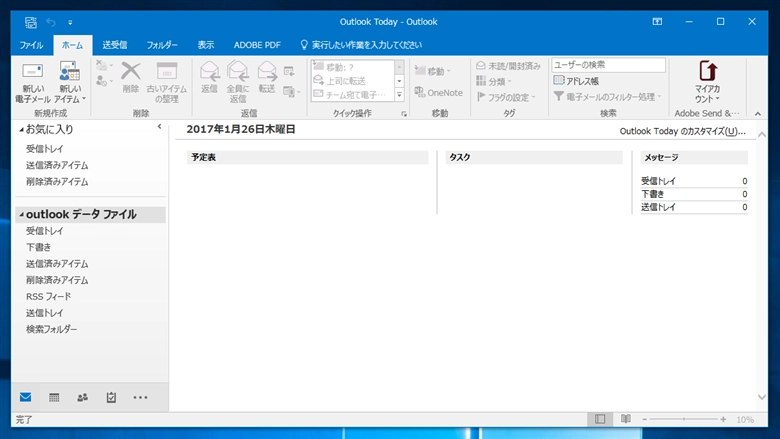
Task: Collapse the outlook データ ファイル tree
Action: tap(21, 215)
